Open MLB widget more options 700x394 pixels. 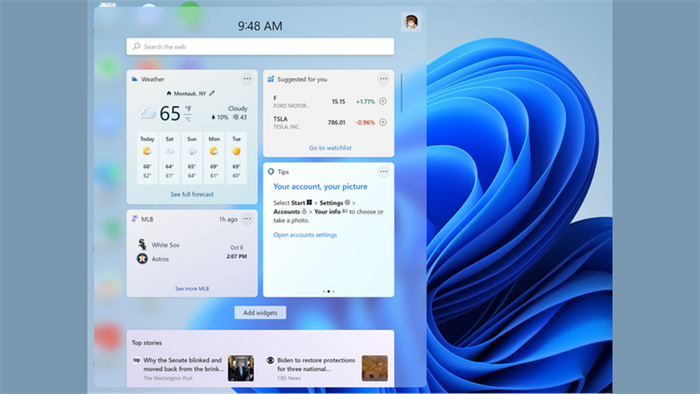click(247, 219)
